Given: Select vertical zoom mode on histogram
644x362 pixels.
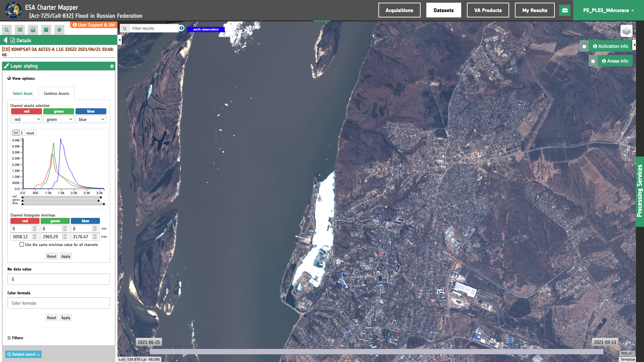Looking at the screenshot, I should [22, 133].
